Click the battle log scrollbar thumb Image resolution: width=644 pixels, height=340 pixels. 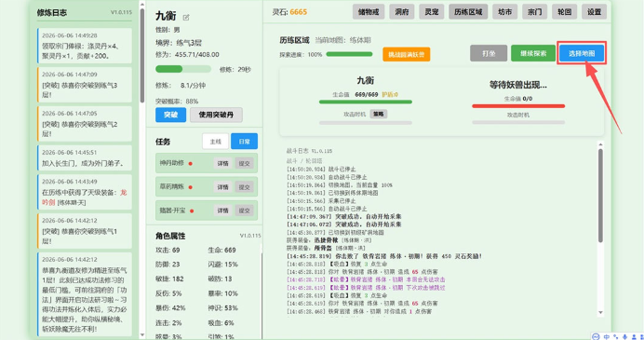pyautogui.click(x=600, y=196)
